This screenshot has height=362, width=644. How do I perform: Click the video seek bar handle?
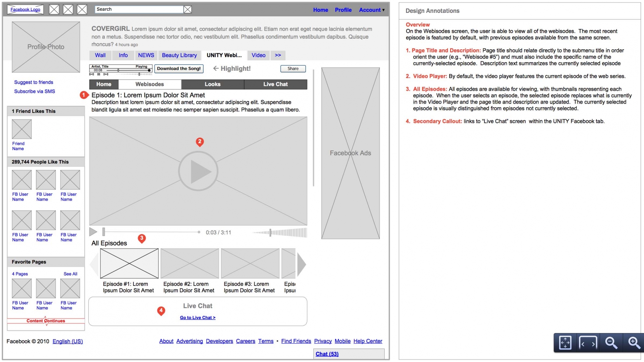pos(104,232)
